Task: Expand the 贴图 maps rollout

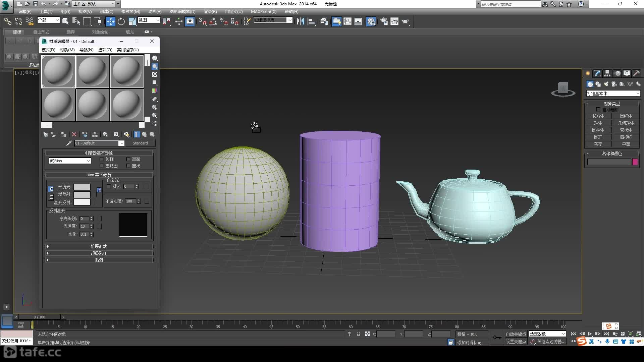Action: (x=99, y=260)
